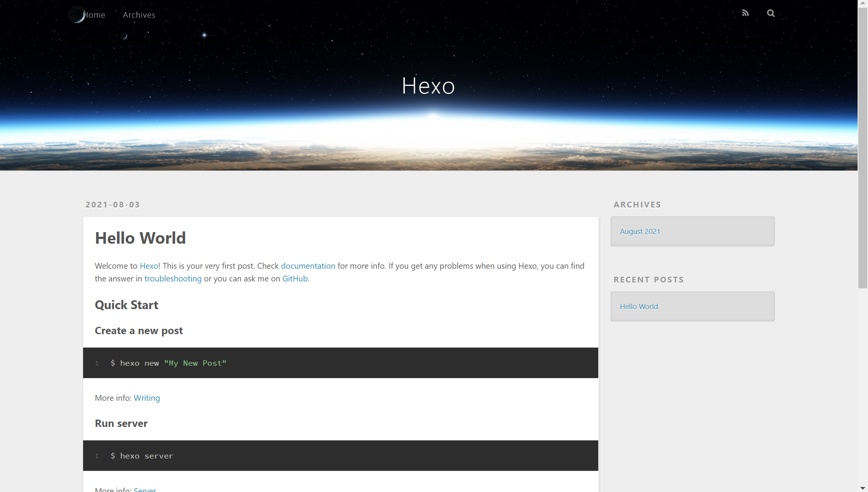
Task: Click the Run server heading
Action: point(121,423)
